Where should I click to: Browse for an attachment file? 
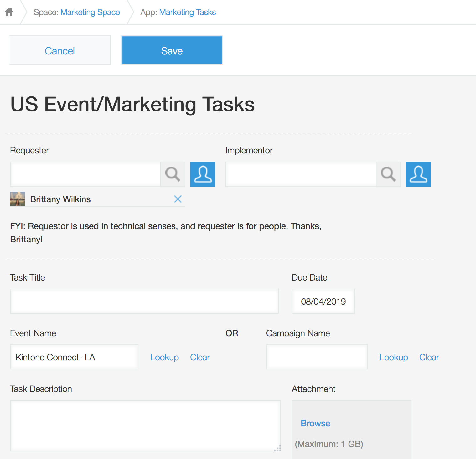pyautogui.click(x=315, y=423)
